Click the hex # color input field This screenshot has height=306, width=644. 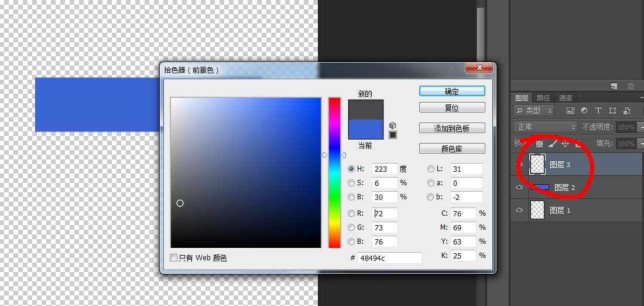click(390, 259)
